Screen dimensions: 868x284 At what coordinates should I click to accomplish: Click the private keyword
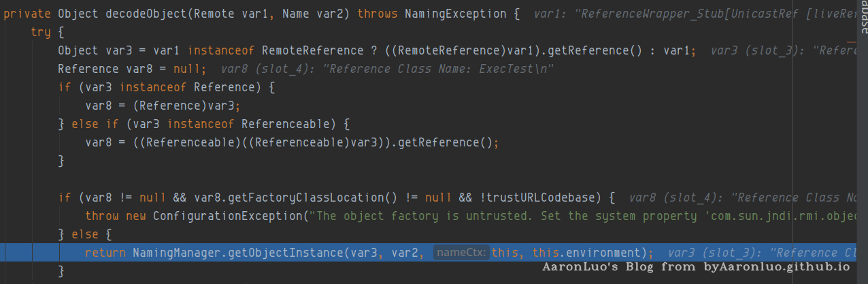(27, 14)
